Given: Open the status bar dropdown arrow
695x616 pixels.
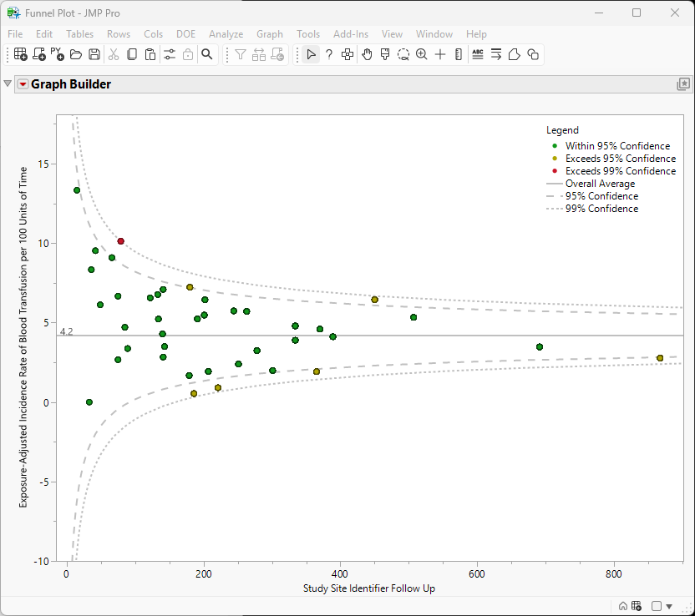Looking at the screenshot, I should (669, 606).
